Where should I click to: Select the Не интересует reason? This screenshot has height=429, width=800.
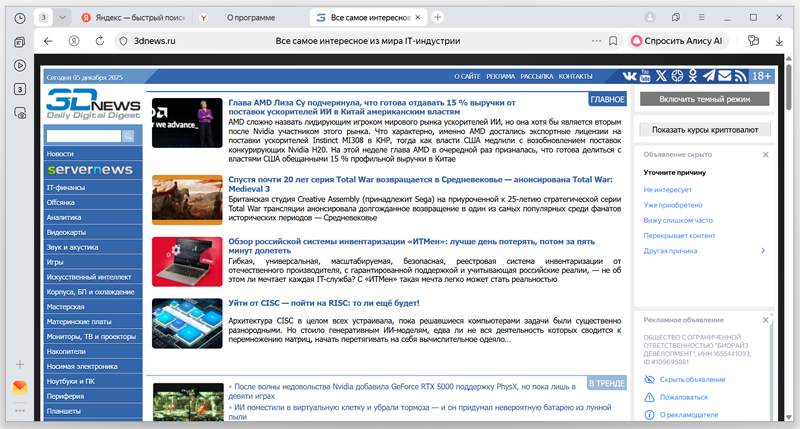pos(668,189)
